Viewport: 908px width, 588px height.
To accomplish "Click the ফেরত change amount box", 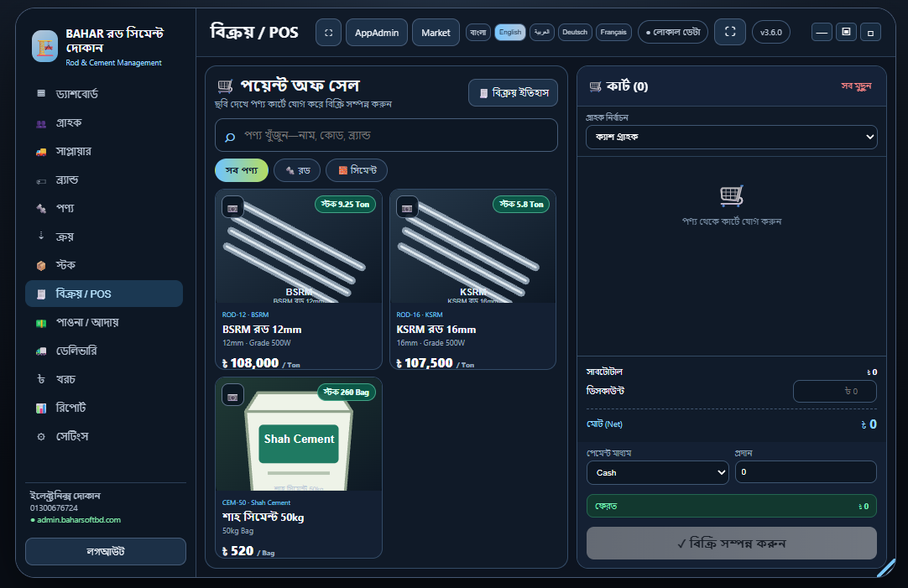I will (x=732, y=506).
